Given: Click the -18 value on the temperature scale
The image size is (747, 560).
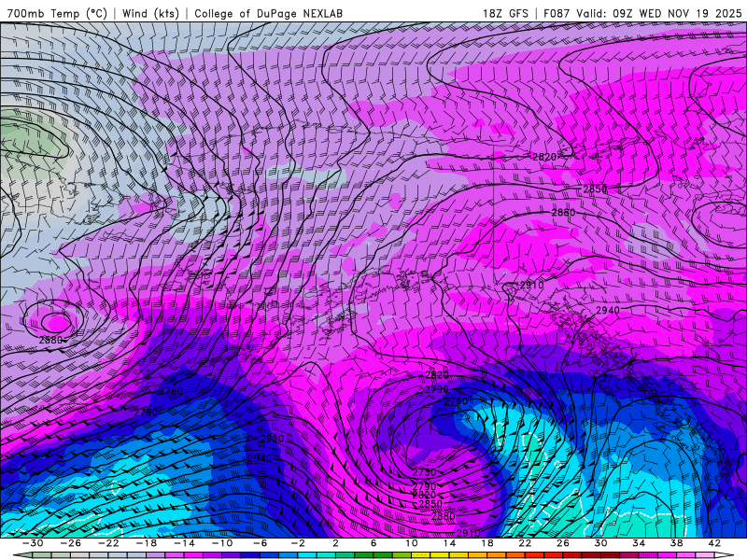Looking at the screenshot, I should 147,543.
